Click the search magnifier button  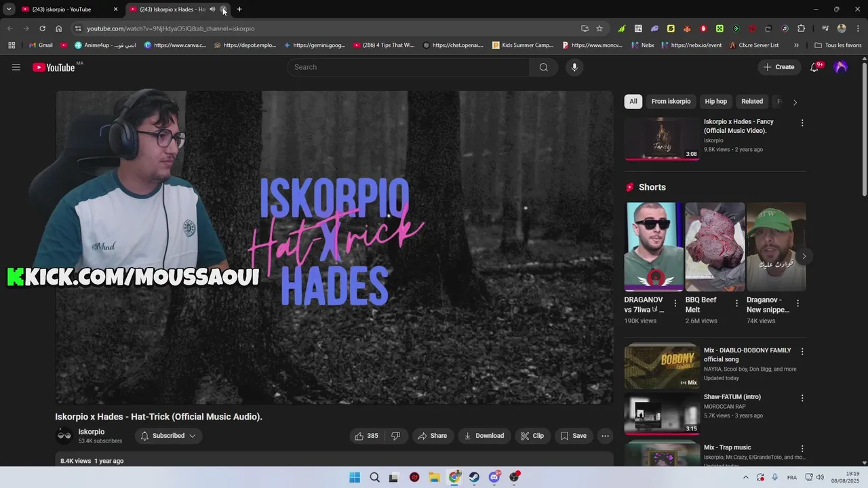pos(544,67)
